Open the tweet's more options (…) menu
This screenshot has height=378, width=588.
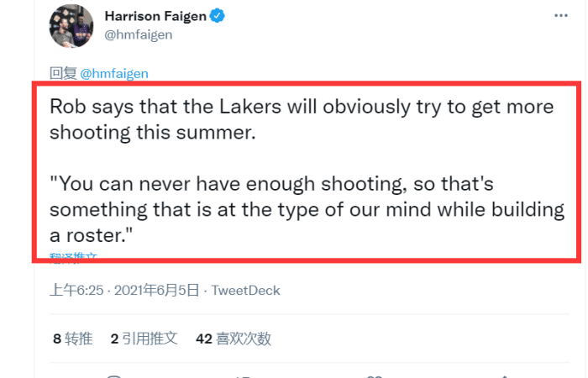(560, 16)
